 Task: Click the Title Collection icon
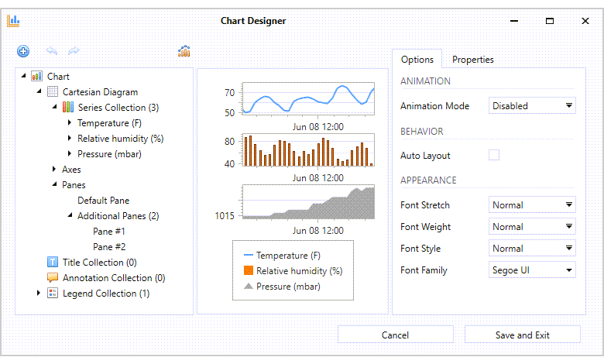53,263
